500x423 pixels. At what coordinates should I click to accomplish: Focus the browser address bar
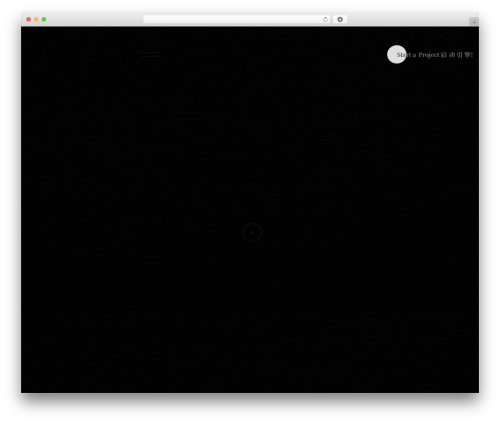click(x=237, y=20)
